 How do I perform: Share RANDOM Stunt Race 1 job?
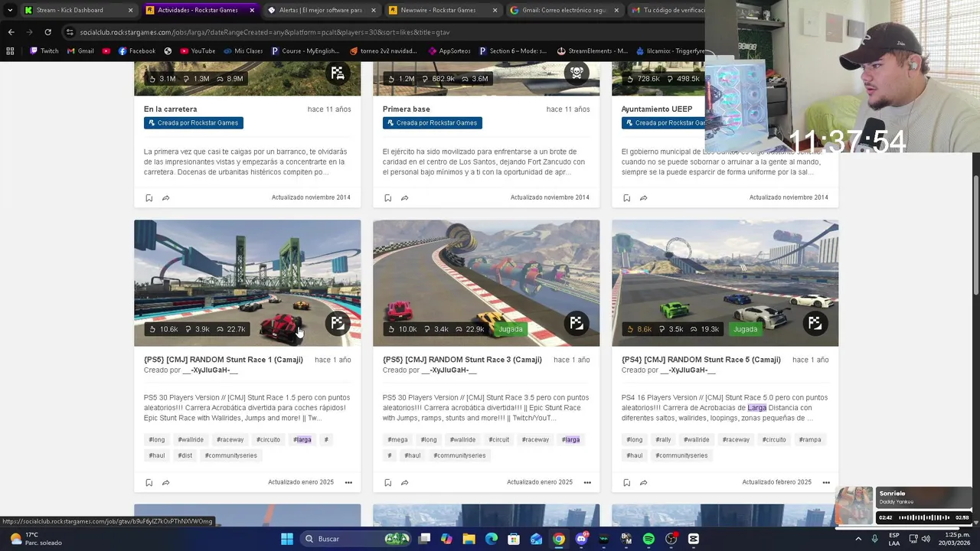click(x=165, y=482)
